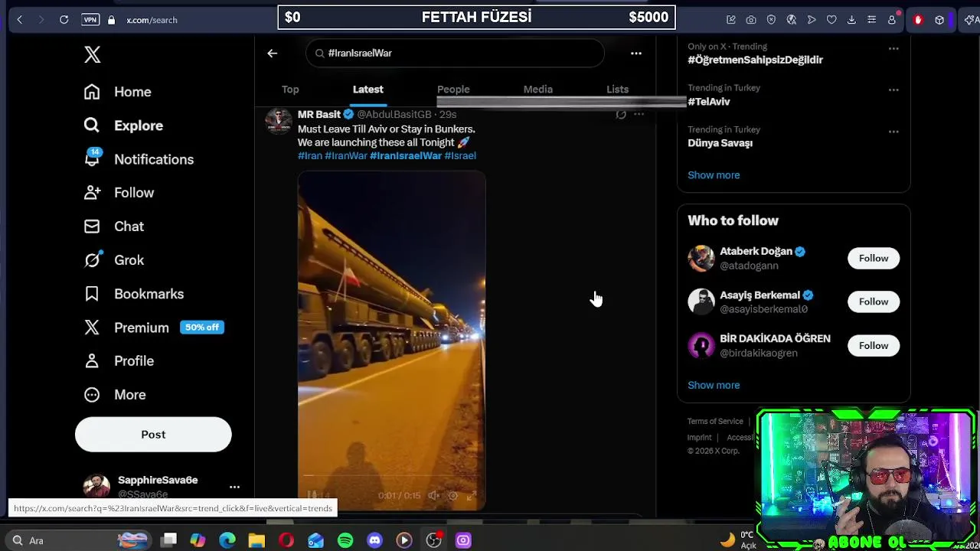
Task: Open the #Israel hashtag link
Action: (x=460, y=155)
